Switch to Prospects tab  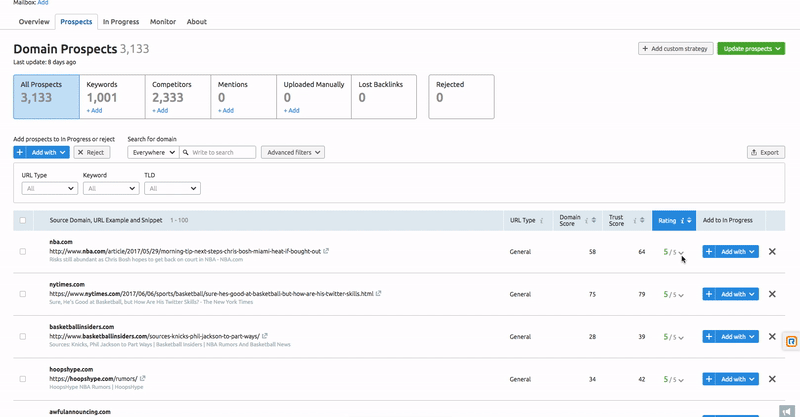(76, 21)
